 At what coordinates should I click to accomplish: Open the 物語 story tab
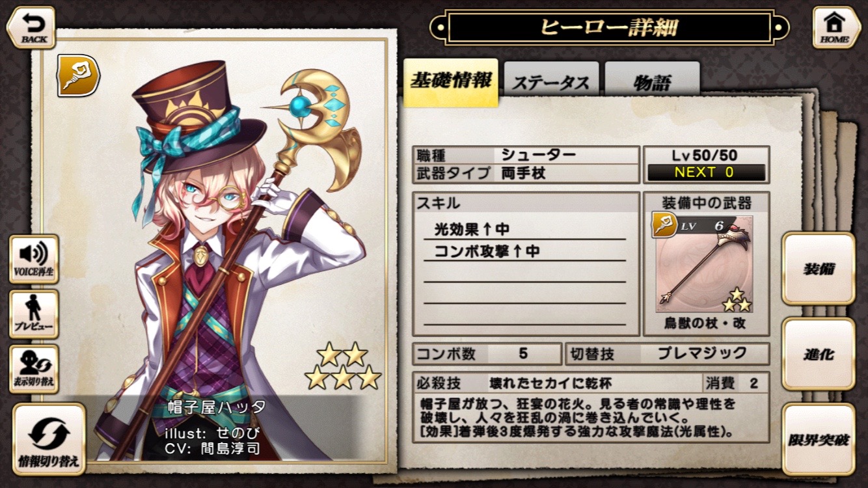click(x=652, y=83)
